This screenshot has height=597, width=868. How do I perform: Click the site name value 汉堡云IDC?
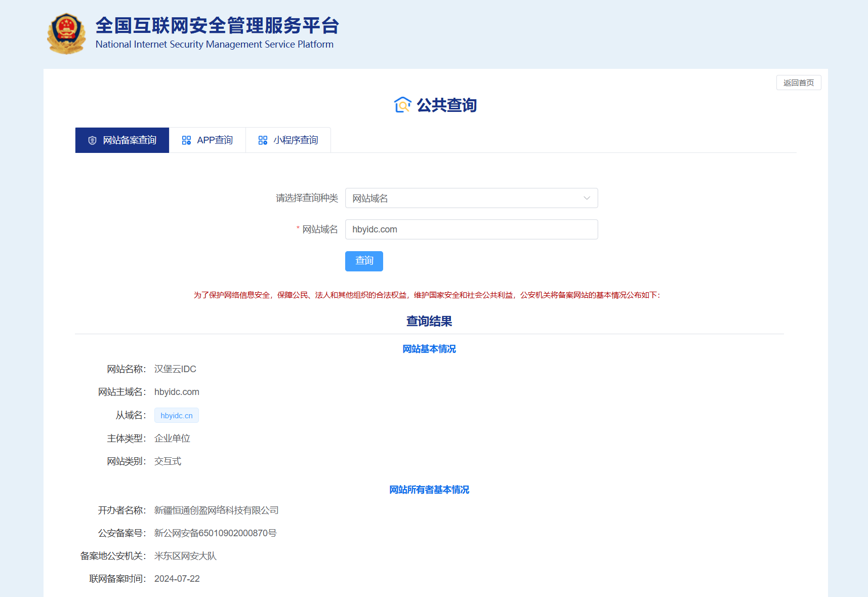[175, 369]
